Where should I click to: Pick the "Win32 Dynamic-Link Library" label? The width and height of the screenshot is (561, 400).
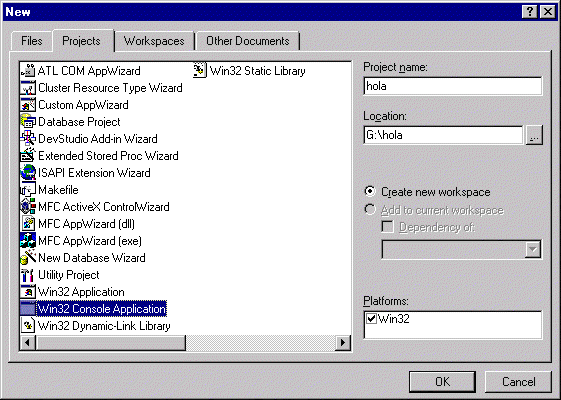tap(104, 326)
